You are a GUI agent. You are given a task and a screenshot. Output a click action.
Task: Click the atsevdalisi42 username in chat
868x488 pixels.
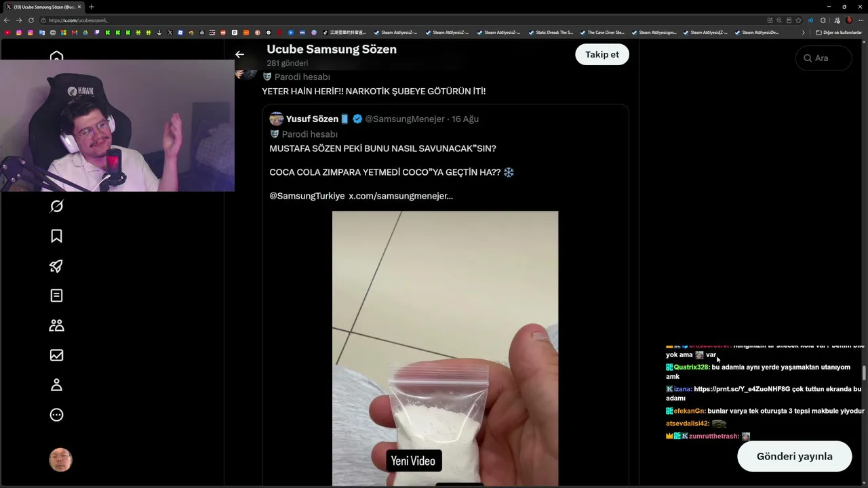click(688, 424)
